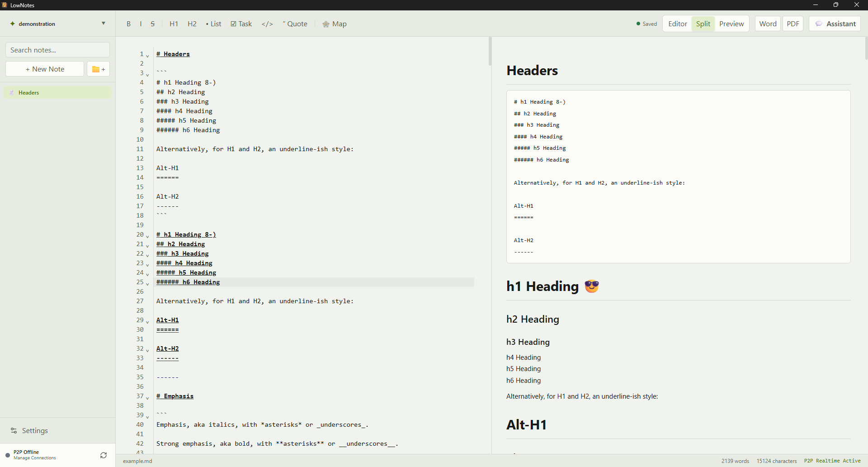Click the 2139 words counter
This screenshot has height=467, width=868.
(x=735, y=461)
